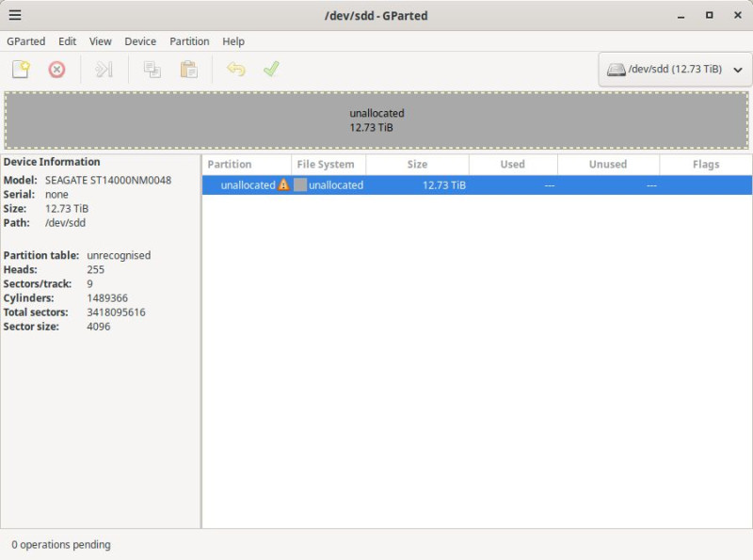The width and height of the screenshot is (753, 560).
Task: Click the Paste partition clipboard icon
Action: pyautogui.click(x=189, y=70)
